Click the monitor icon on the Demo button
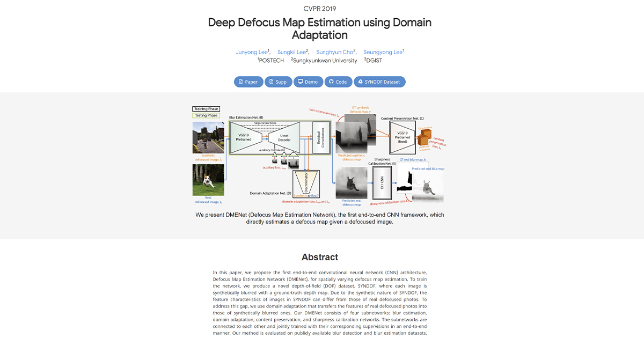 pos(301,82)
